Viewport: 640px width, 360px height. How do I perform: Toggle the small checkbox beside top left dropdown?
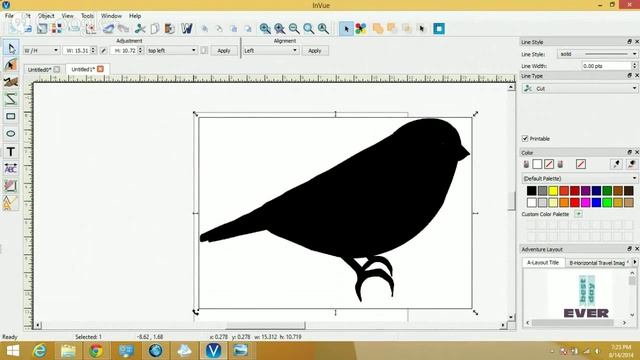204,51
